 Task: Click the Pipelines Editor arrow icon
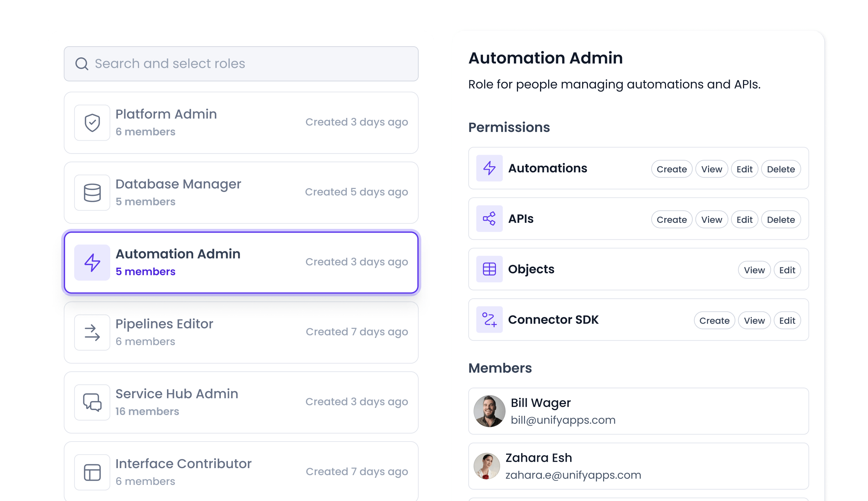click(92, 332)
